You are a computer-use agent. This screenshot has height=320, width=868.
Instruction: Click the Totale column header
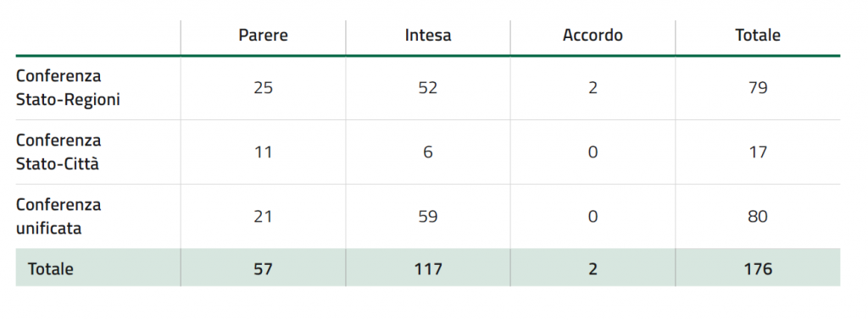tap(757, 36)
